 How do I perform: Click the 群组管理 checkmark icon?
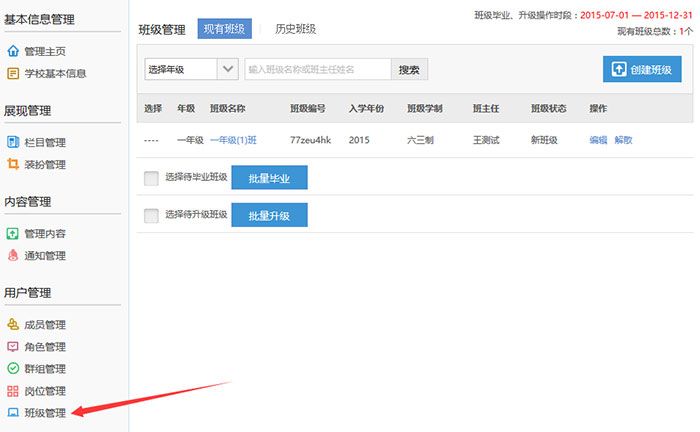(13, 369)
